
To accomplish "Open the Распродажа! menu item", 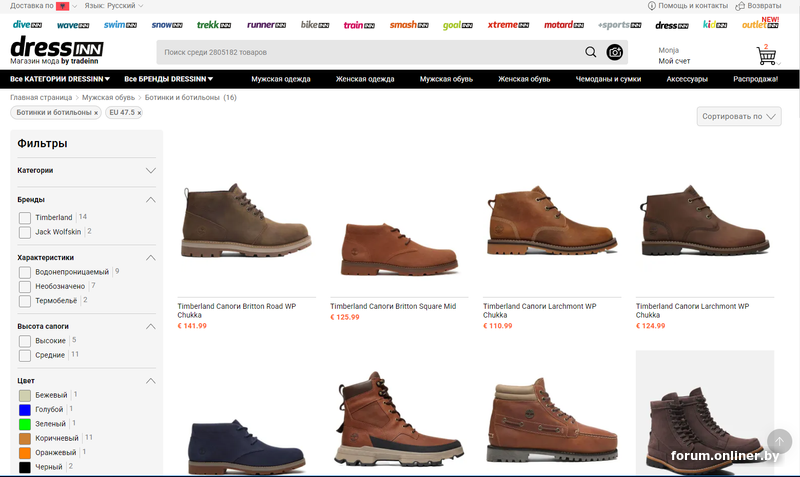I will point(756,79).
